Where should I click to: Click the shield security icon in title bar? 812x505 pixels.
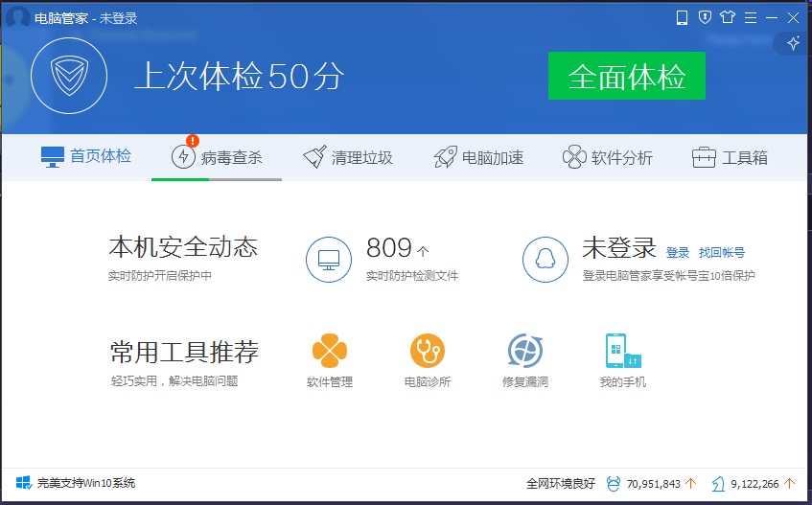pyautogui.click(x=705, y=17)
